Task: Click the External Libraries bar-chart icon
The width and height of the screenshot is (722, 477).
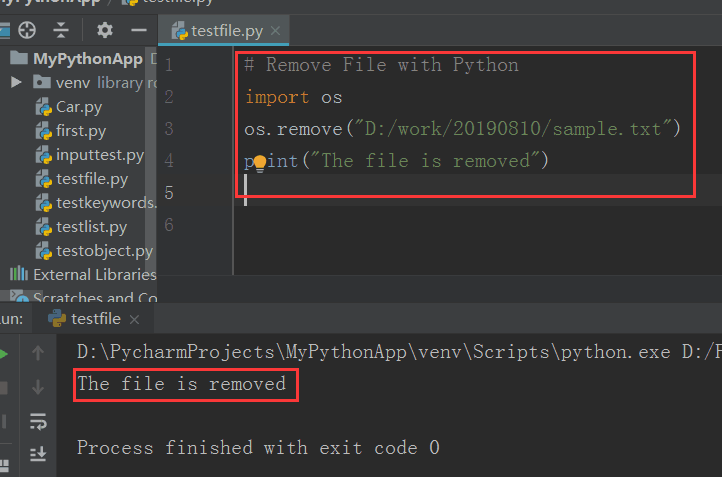Action: 19,273
